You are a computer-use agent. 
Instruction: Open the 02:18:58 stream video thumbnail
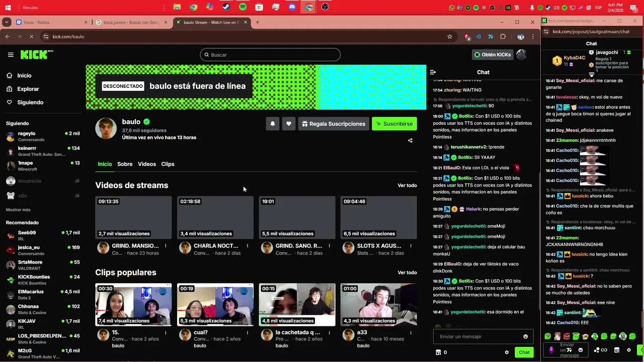[x=215, y=217]
